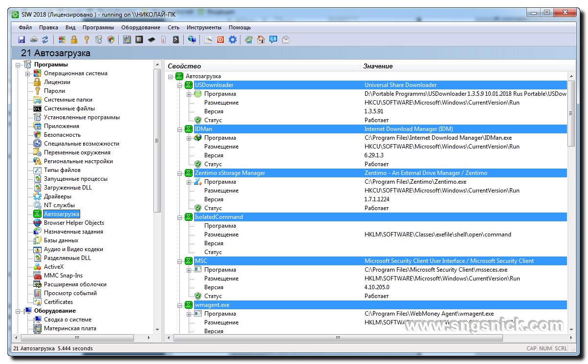This screenshot has height=364, width=588.
Task: Open the Помощь menu
Action: point(240,27)
